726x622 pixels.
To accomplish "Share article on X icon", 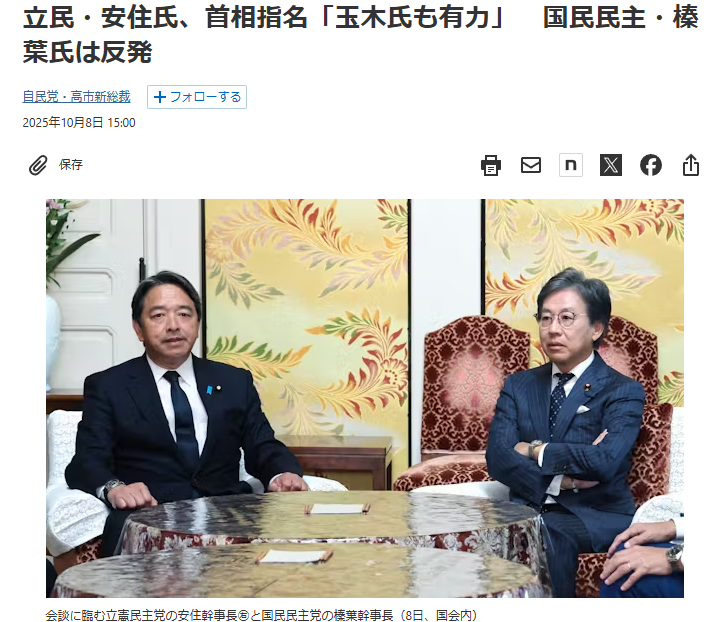I will [611, 165].
